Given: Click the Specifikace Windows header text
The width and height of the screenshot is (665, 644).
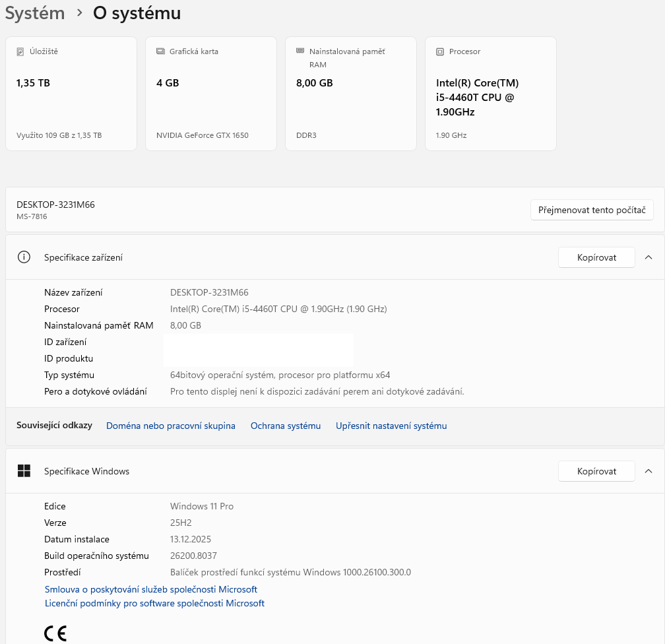Looking at the screenshot, I should 87,471.
